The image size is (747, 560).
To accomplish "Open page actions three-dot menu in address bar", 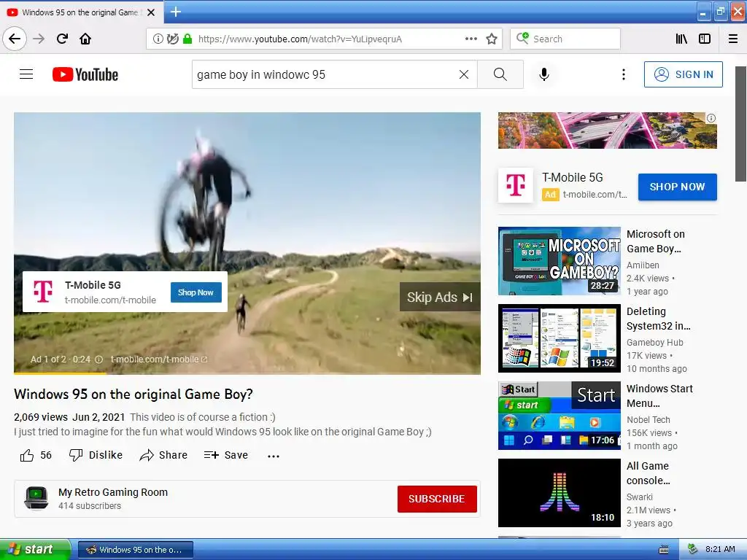I will pos(471,39).
